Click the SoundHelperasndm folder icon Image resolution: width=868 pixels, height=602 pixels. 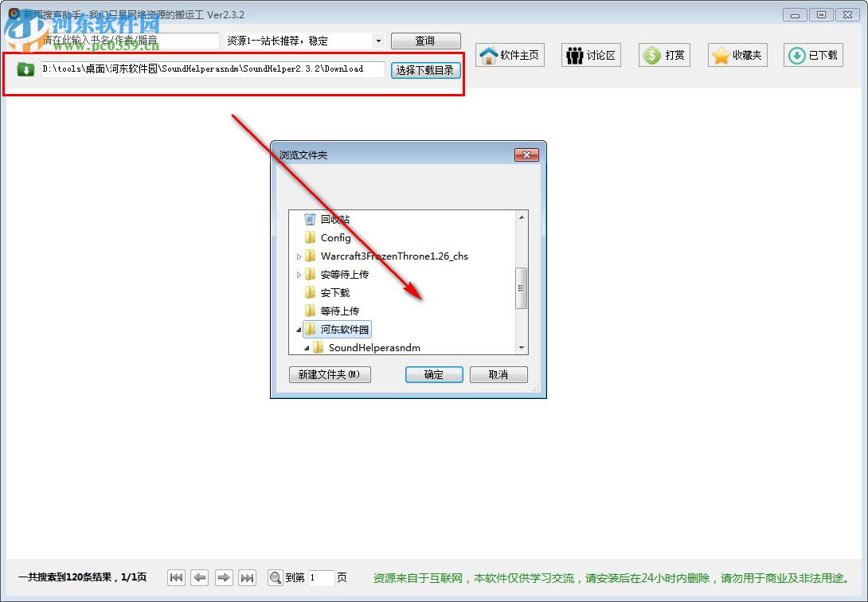(318, 347)
